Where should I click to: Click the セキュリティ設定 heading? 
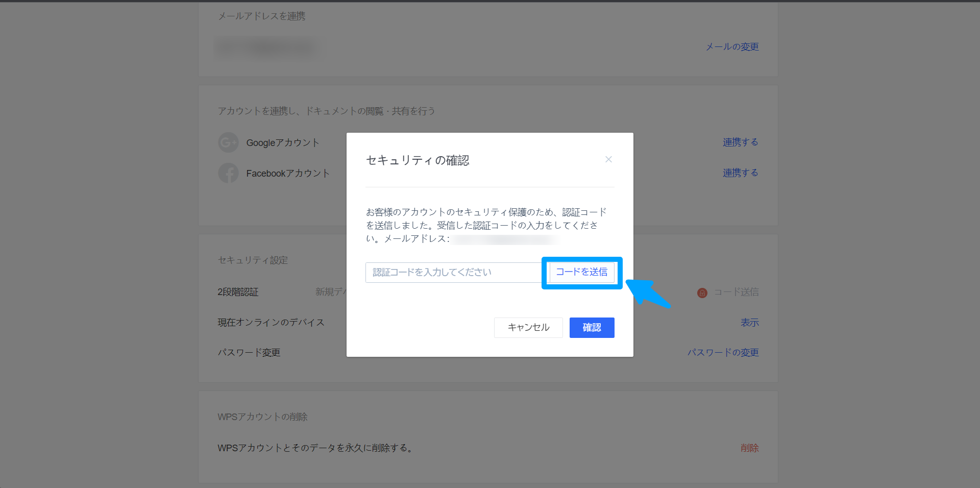pyautogui.click(x=253, y=260)
